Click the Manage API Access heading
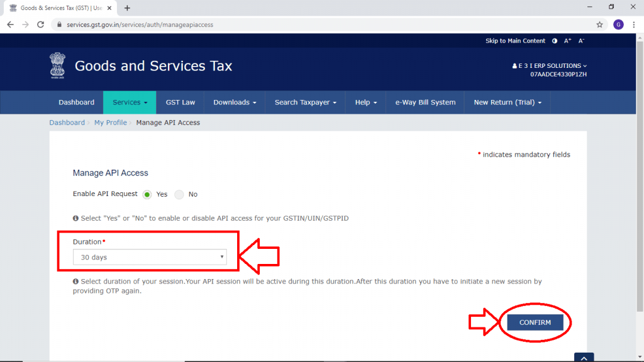644x362 pixels. click(x=111, y=173)
